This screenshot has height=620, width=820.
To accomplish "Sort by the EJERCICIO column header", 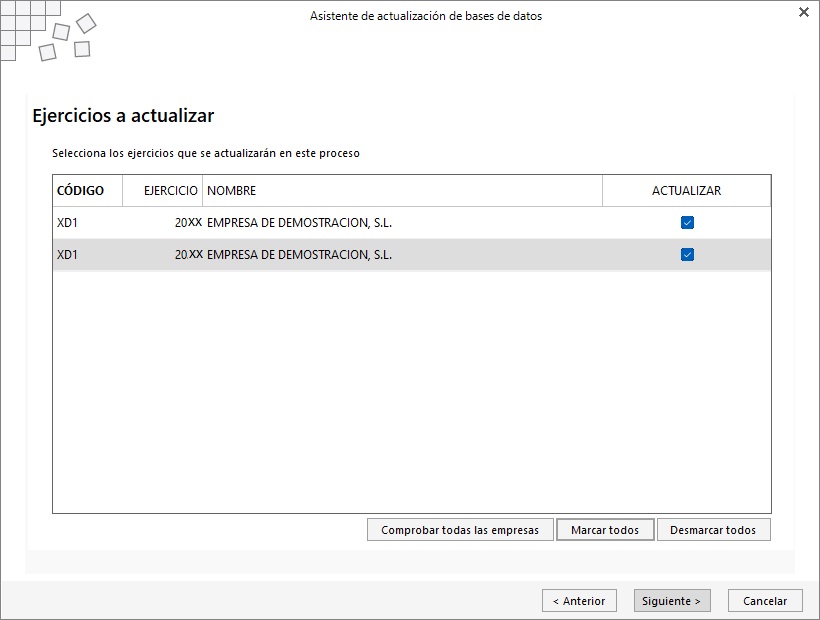I will (x=163, y=191).
